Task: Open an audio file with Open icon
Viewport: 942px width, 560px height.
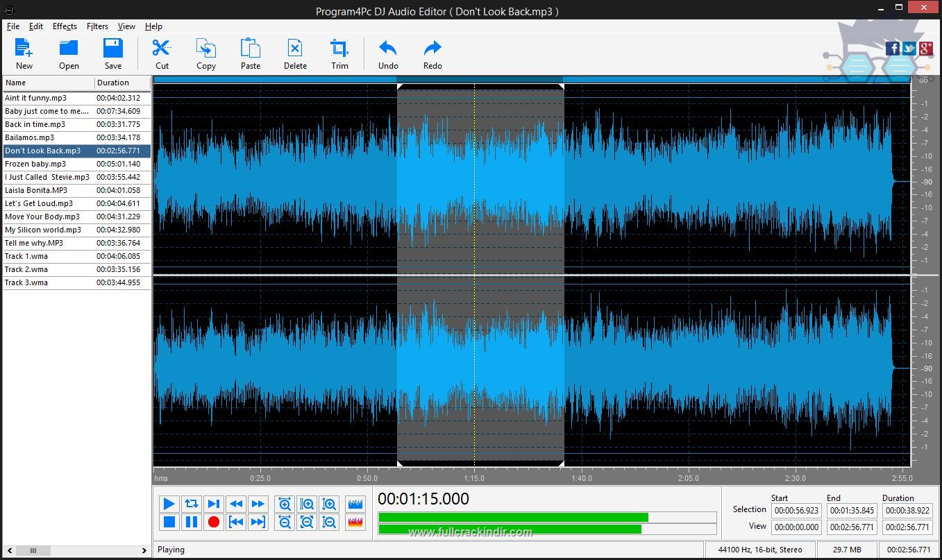Action: click(x=69, y=53)
